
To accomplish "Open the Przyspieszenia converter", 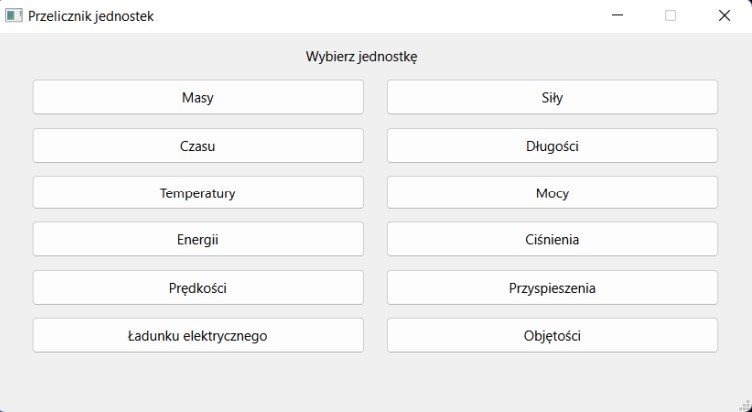I will tap(552, 288).
